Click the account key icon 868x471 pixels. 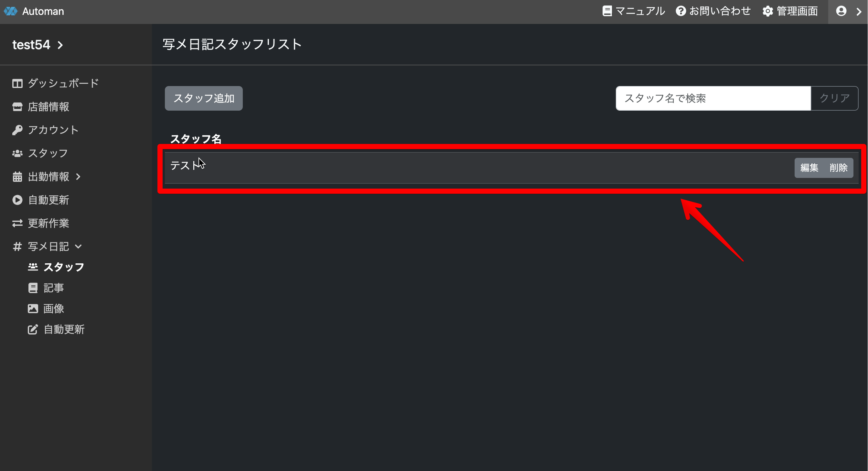pos(17,130)
